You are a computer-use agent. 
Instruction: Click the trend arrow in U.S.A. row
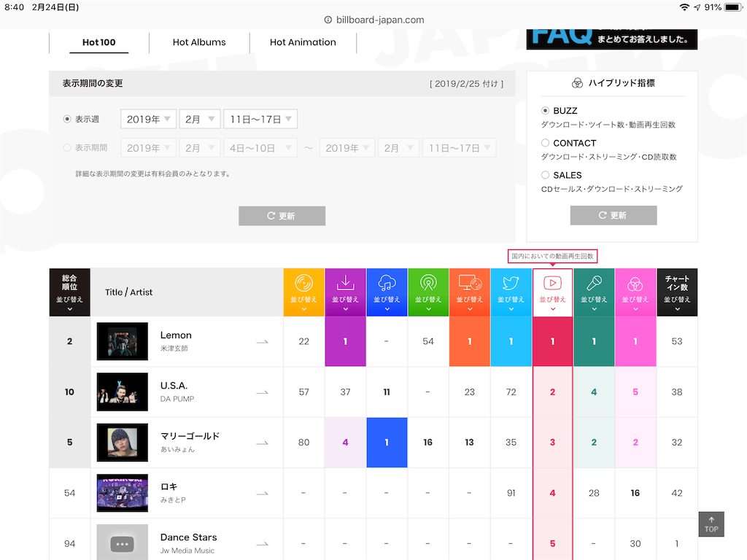tap(263, 392)
